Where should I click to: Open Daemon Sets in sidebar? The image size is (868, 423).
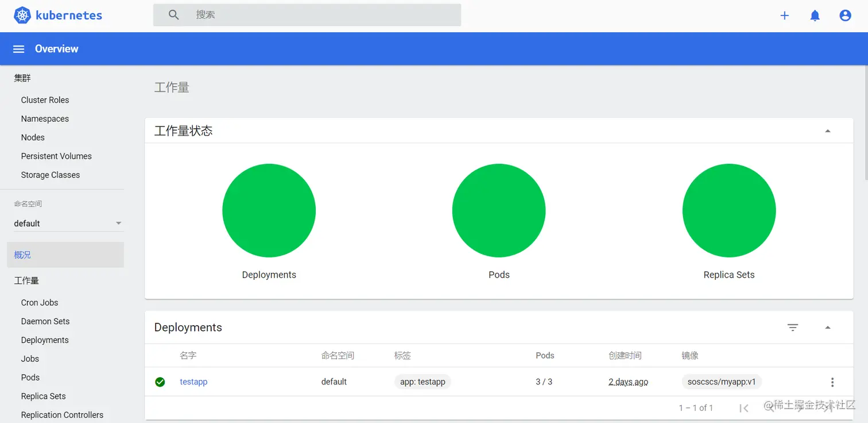(x=45, y=321)
